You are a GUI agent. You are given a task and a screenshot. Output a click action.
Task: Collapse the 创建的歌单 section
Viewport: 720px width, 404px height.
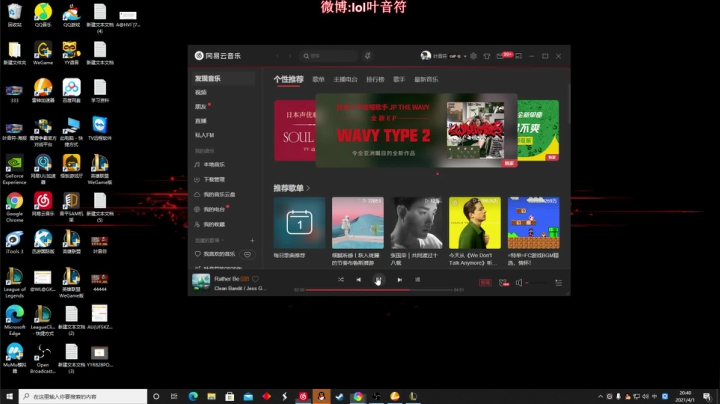[209, 241]
